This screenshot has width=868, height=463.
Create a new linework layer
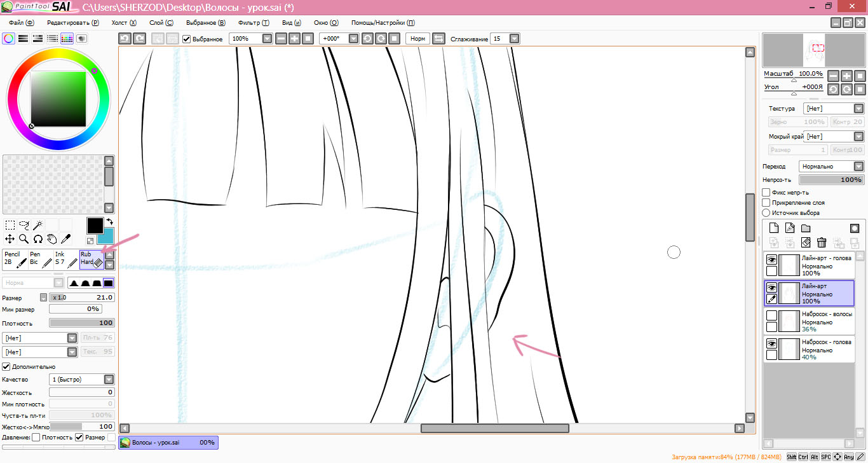click(790, 228)
